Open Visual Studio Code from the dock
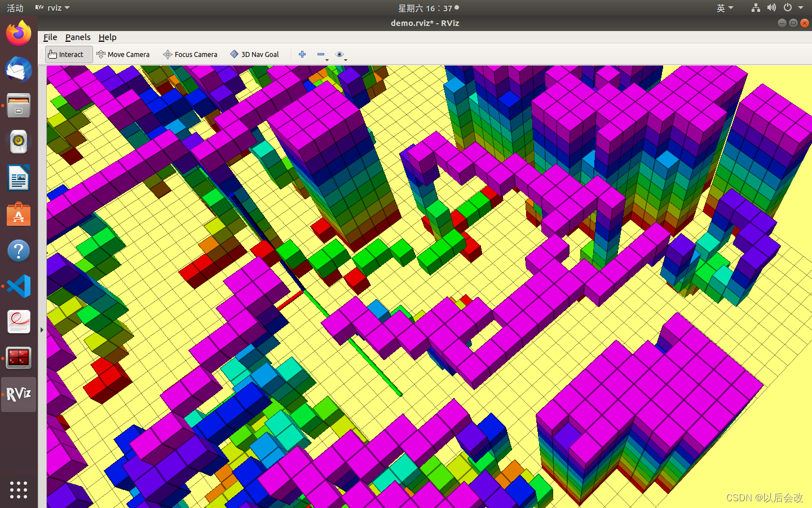 point(19,286)
